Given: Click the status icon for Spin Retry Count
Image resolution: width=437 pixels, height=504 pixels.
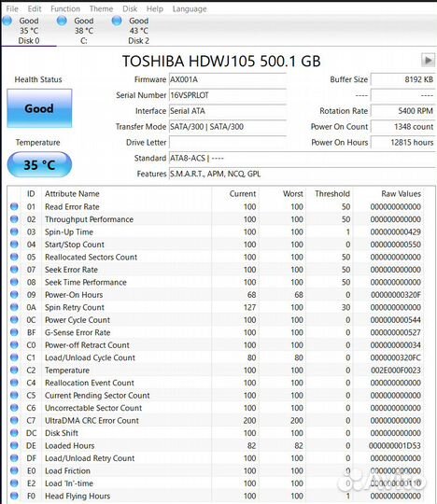Looking at the screenshot, I should point(14,307).
